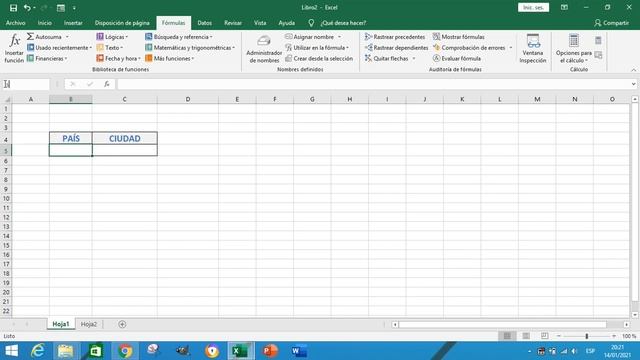Open Búsqueda y referencia functions
This screenshot has height=360, width=640.
coord(179,37)
